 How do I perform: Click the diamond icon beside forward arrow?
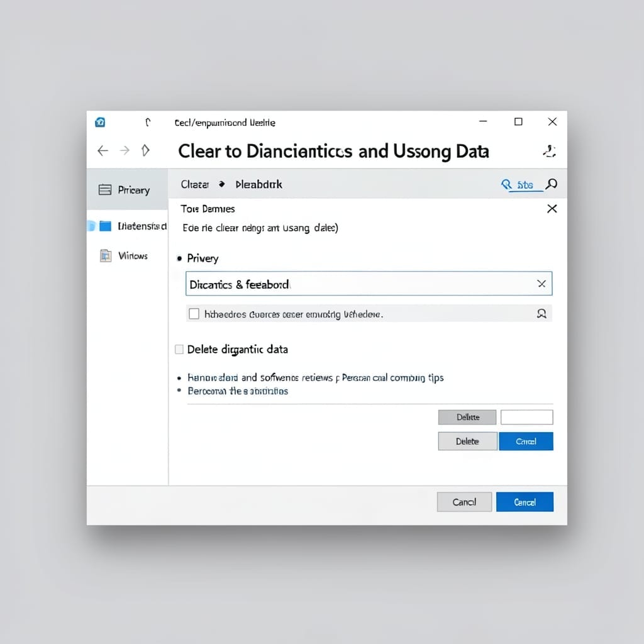(145, 150)
